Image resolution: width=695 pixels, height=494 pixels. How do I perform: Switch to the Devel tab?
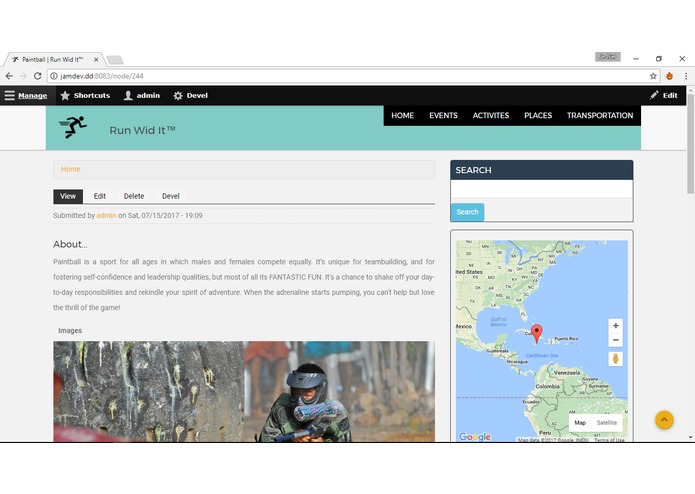point(171,196)
